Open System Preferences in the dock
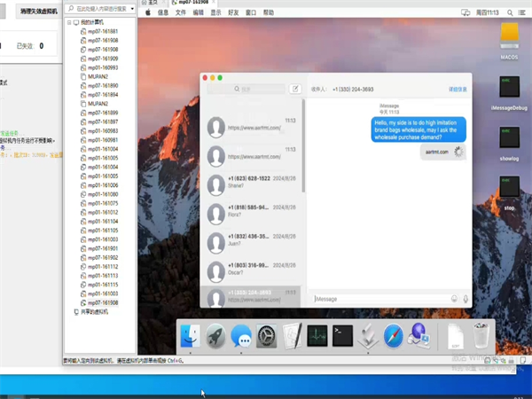Image resolution: width=532 pixels, height=399 pixels. point(267,336)
